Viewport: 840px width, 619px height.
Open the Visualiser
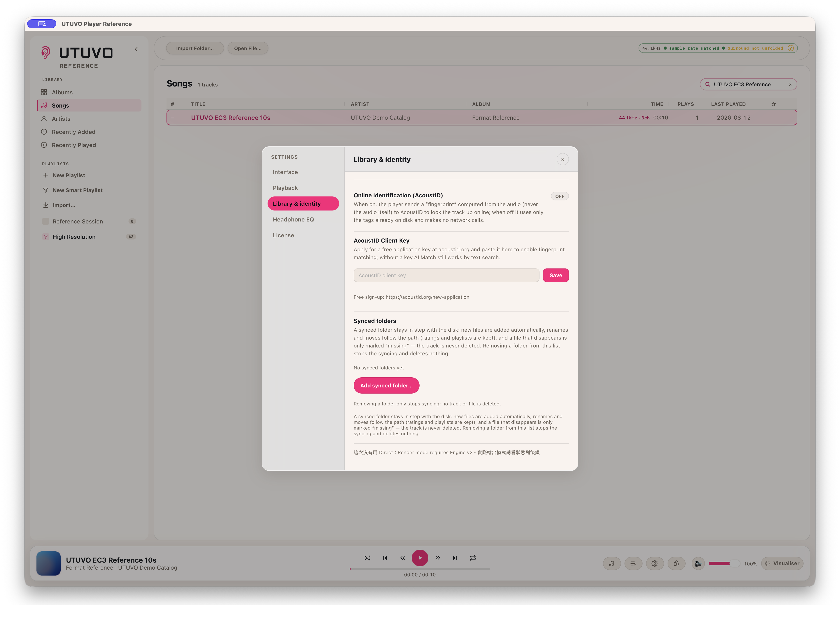coord(782,563)
